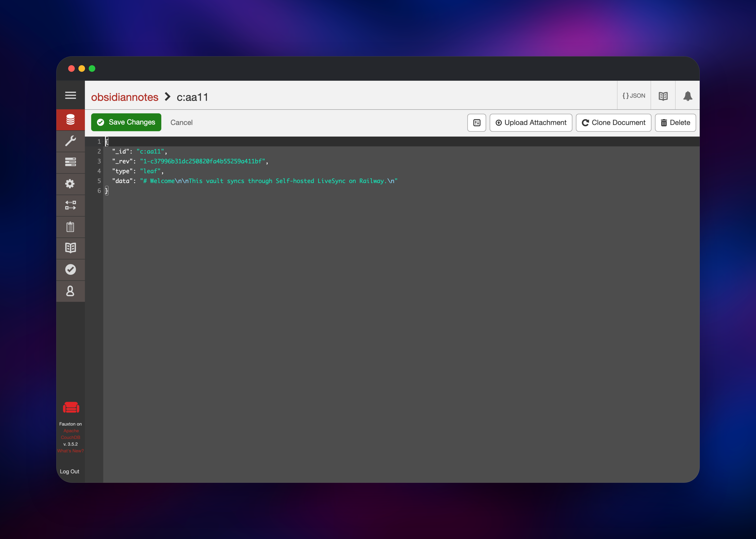Open the header documentation book icon

coord(663,96)
